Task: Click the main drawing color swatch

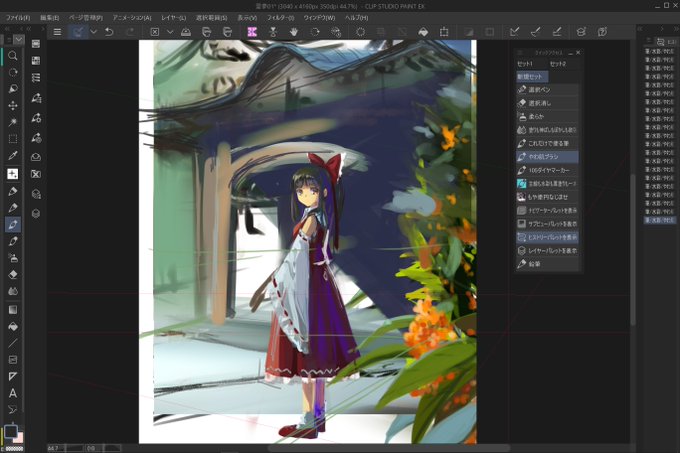Action: click(10, 431)
